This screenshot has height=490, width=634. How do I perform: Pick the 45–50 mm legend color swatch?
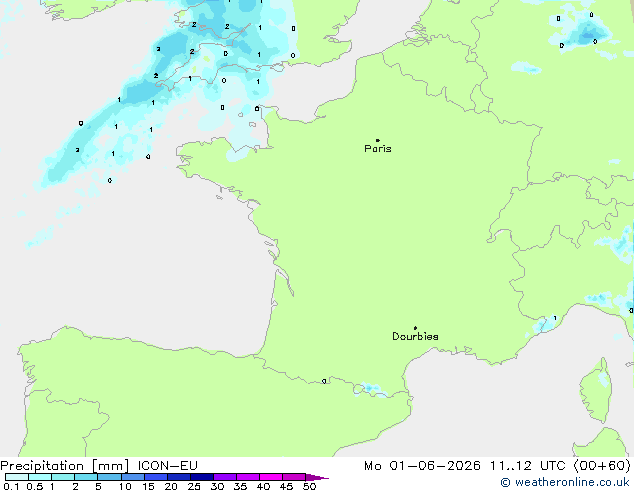(x=294, y=477)
